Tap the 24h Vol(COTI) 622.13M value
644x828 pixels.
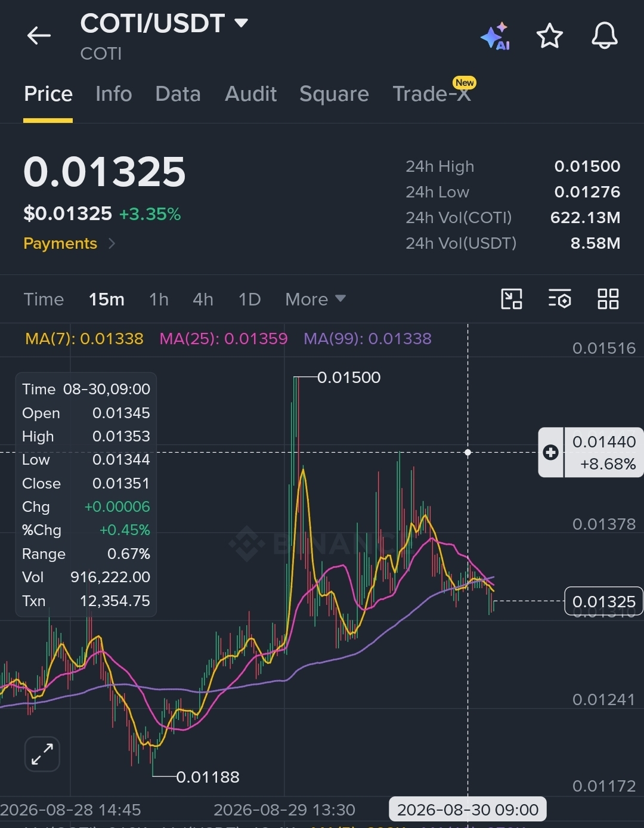[x=585, y=218]
